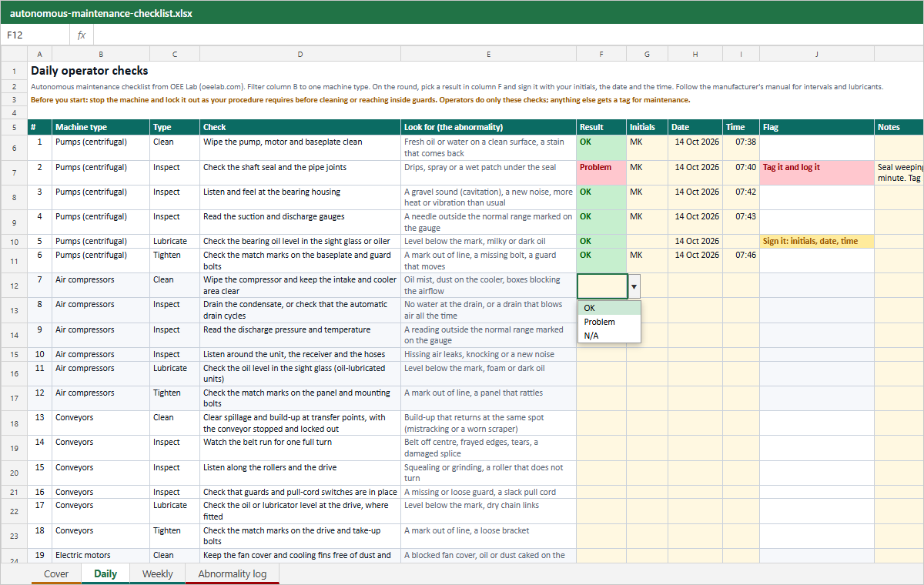The height and width of the screenshot is (585, 924).
Task: Select the 'Tag it and log it' flag cell
Action: point(817,172)
